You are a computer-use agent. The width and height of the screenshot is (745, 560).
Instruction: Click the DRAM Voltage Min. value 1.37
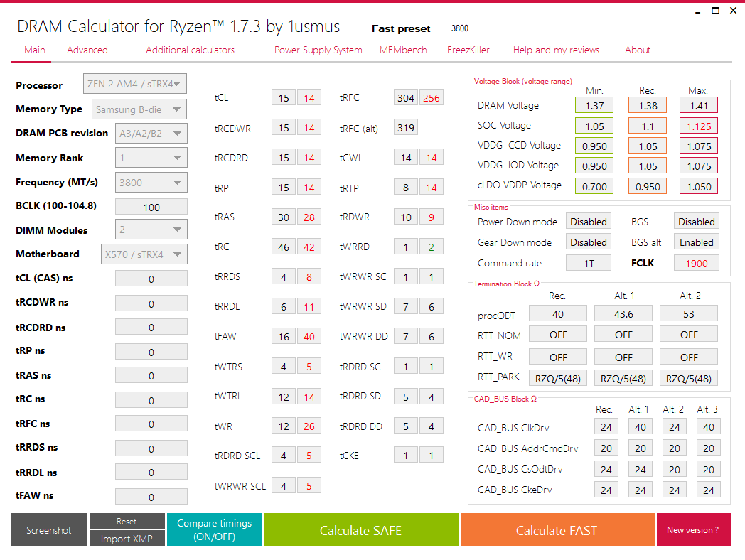[594, 105]
